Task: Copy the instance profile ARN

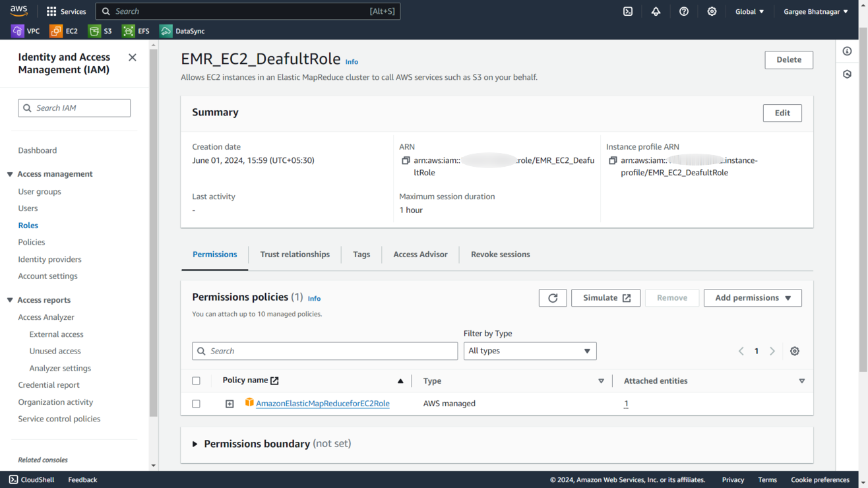Action: [613, 161]
